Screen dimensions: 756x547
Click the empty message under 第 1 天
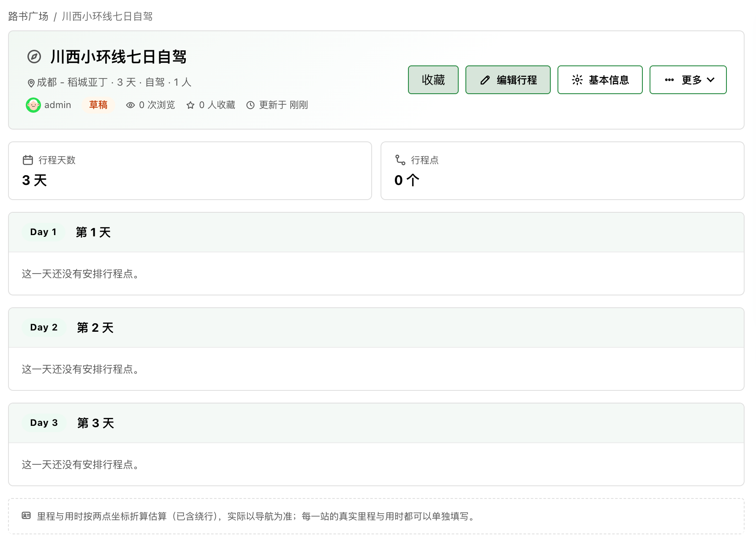(81, 274)
